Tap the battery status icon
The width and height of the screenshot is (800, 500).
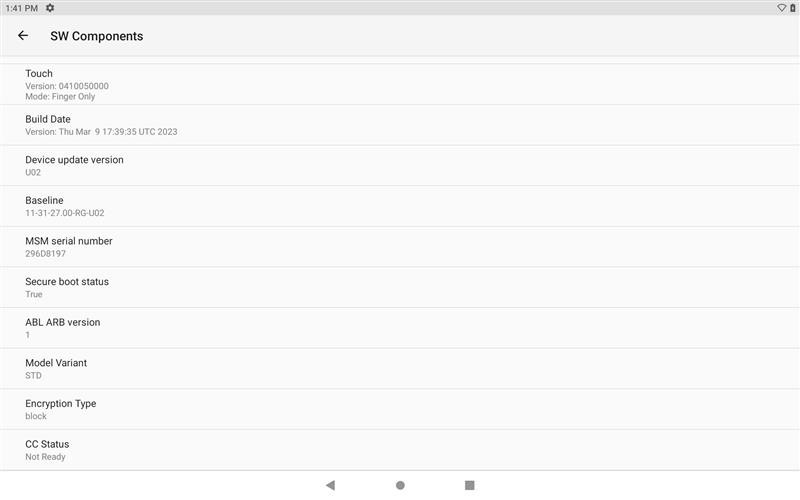tap(793, 8)
